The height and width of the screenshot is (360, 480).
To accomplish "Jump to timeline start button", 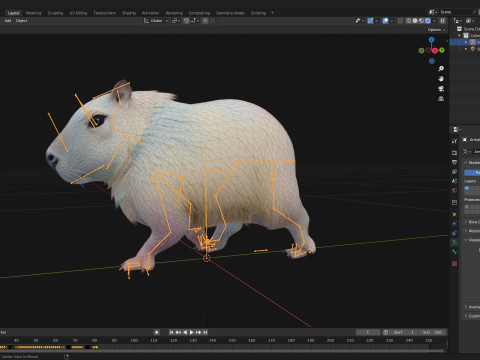I will pyautogui.click(x=171, y=332).
